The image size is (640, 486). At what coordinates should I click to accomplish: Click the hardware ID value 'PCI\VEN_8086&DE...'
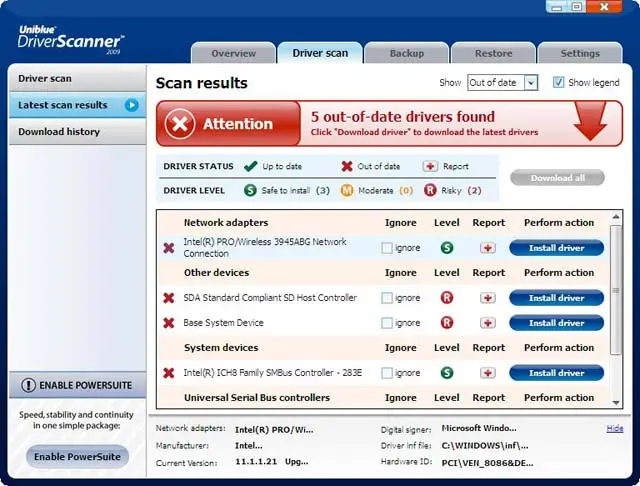pos(487,463)
